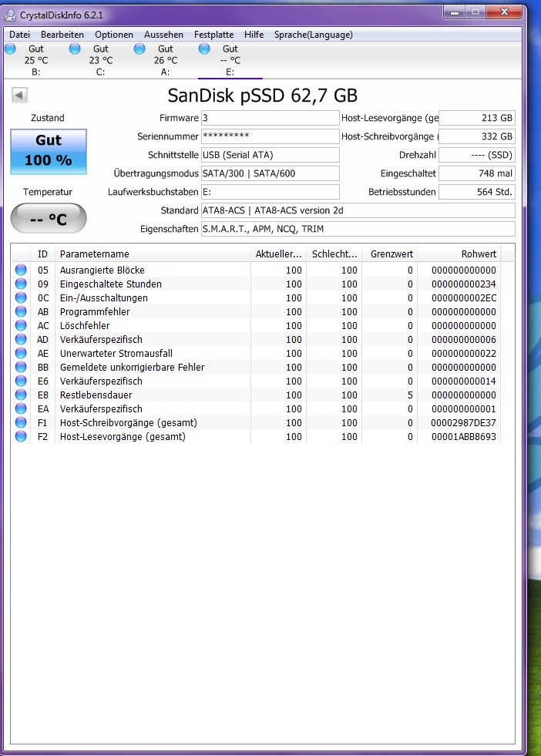Click the Restlebensdauer threshold value 5
This screenshot has width=541, height=756.
(410, 395)
